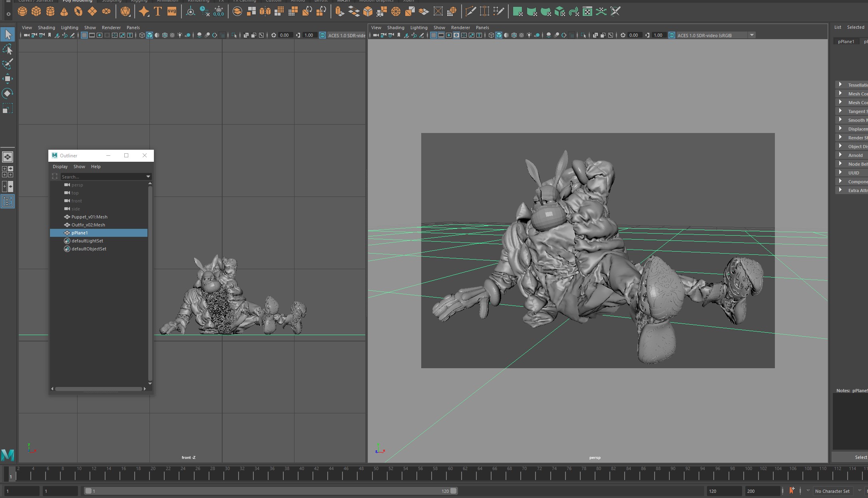The width and height of the screenshot is (868, 498).
Task: Create a polygon plane from the shelf
Action: tap(92, 12)
